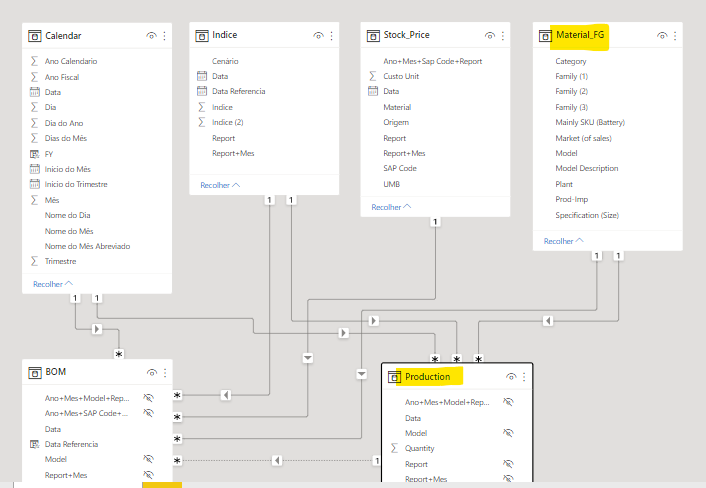Select Specification (Size) field

587,215
